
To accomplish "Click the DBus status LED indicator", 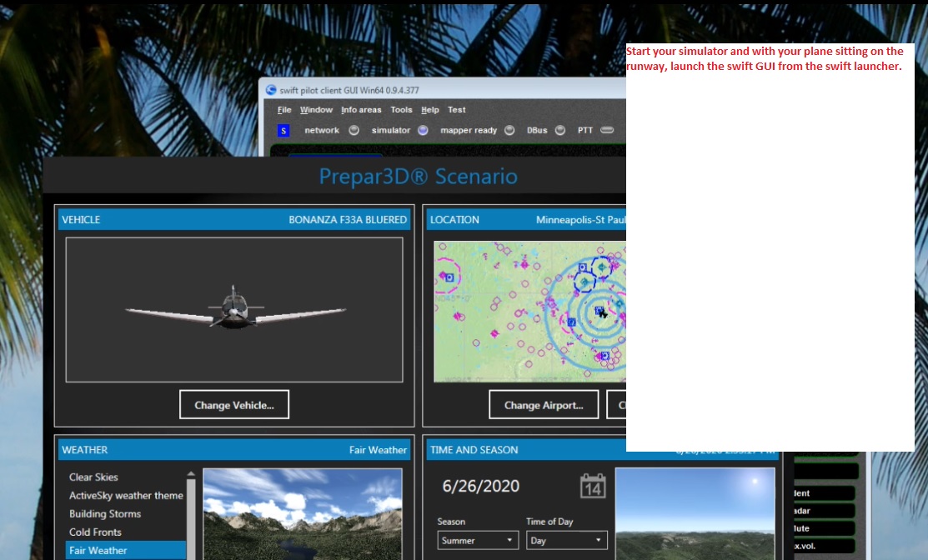I will [x=560, y=130].
